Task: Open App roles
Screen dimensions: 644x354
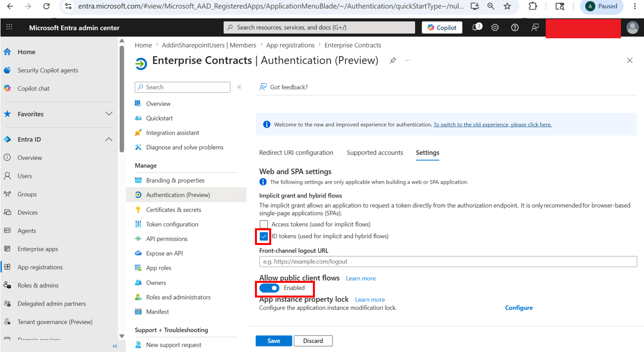Action: (158, 268)
